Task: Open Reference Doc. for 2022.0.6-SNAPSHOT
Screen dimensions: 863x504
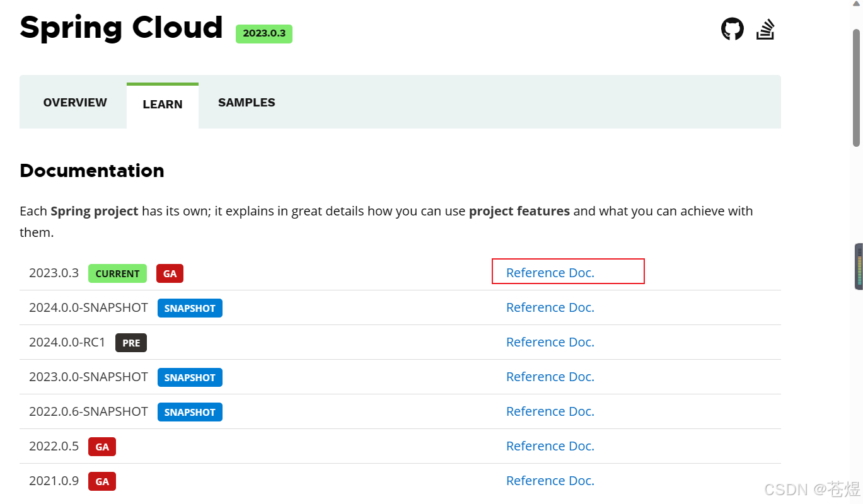Action: coord(550,411)
